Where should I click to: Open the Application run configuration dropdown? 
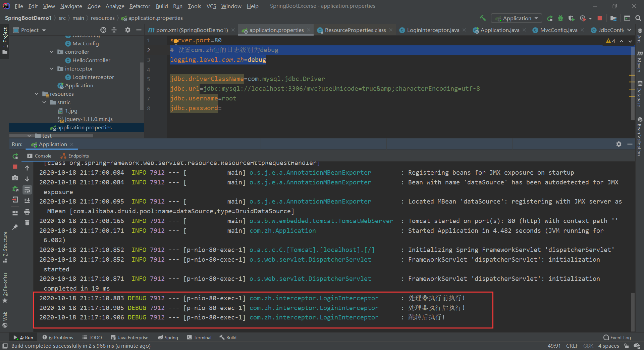pos(517,18)
